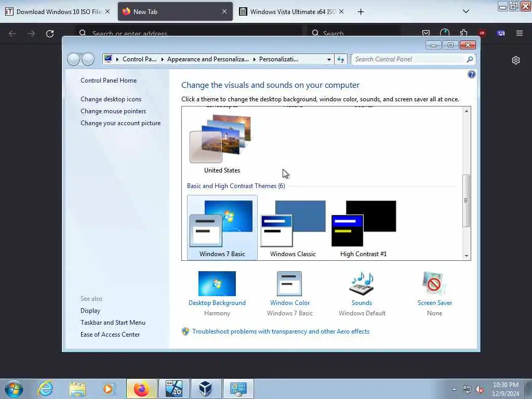This screenshot has width=532, height=399.
Task: Click the Pocket save icon in Firefox
Action: 426,33
